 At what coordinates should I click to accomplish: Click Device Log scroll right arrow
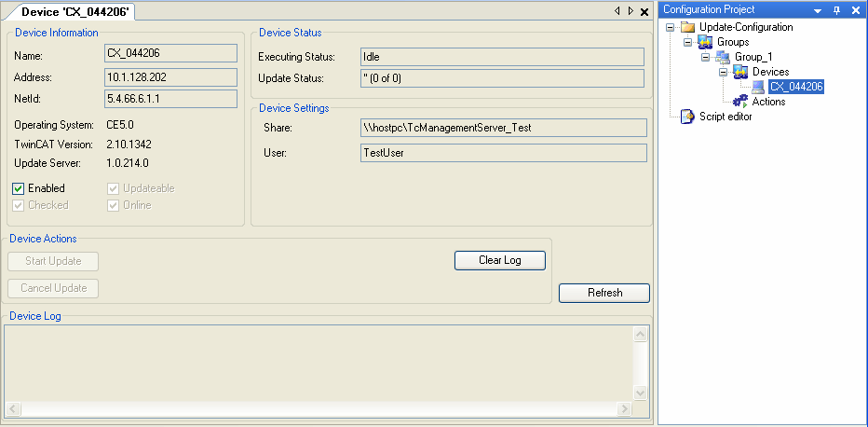point(624,408)
